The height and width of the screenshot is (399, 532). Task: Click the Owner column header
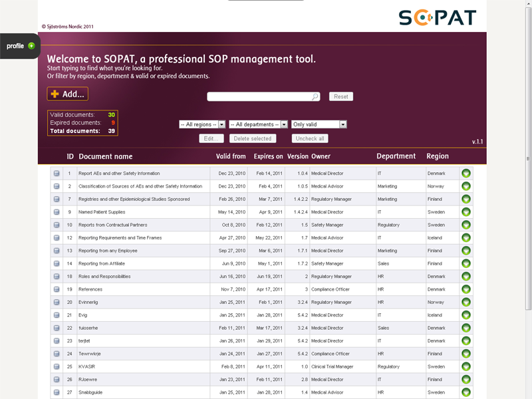click(321, 156)
